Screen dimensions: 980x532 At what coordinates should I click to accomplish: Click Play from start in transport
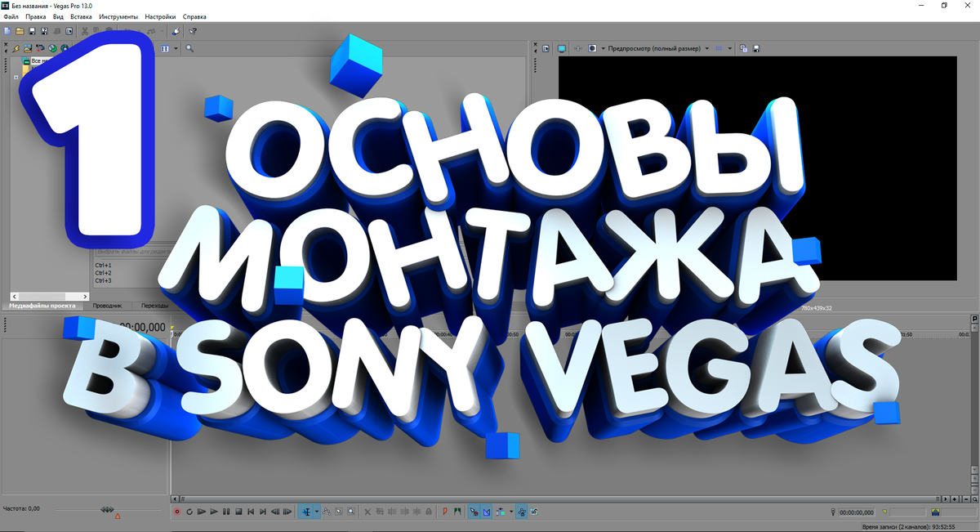click(201, 512)
